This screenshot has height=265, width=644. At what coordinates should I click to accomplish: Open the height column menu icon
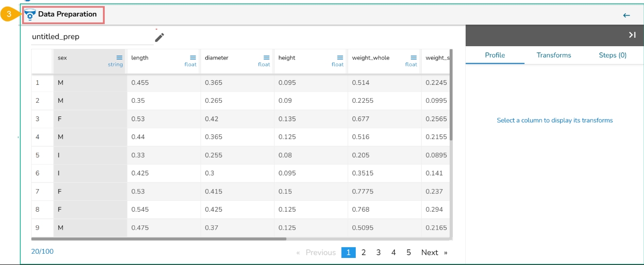point(340,58)
